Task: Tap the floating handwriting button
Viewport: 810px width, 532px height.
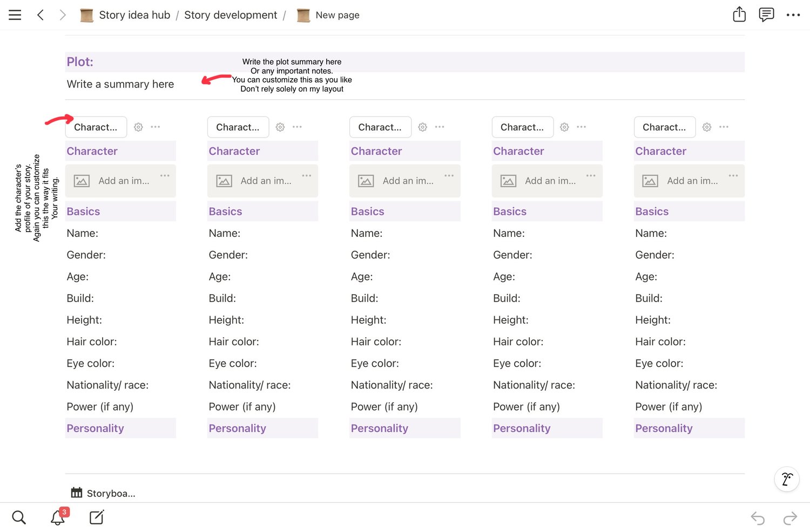Action: [x=787, y=479]
